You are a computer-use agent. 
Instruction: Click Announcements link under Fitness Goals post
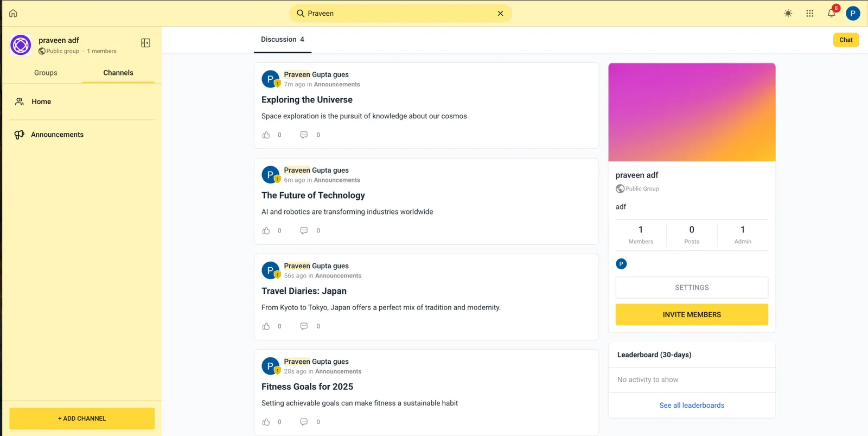(338, 371)
